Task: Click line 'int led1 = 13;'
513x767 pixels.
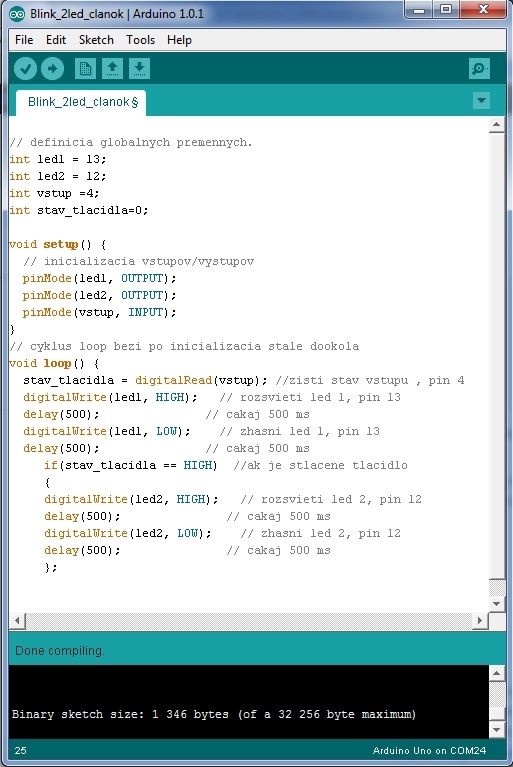Action: coord(58,159)
